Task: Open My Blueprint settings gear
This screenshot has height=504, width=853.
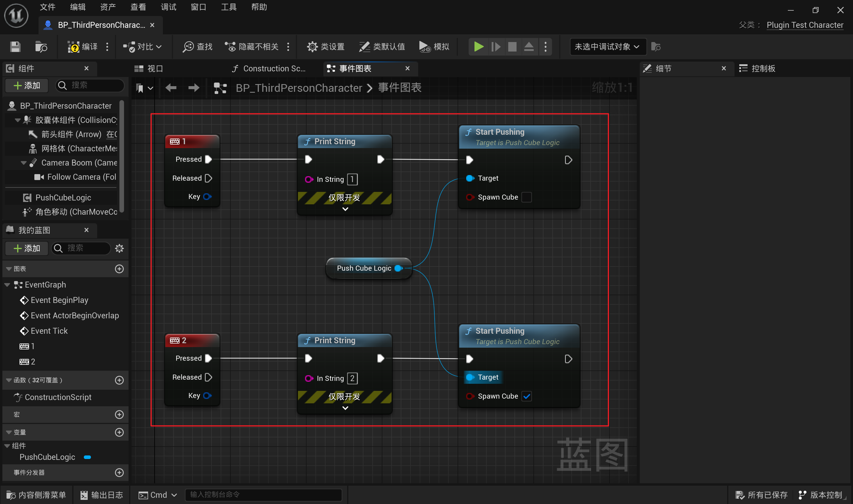Action: click(x=119, y=248)
